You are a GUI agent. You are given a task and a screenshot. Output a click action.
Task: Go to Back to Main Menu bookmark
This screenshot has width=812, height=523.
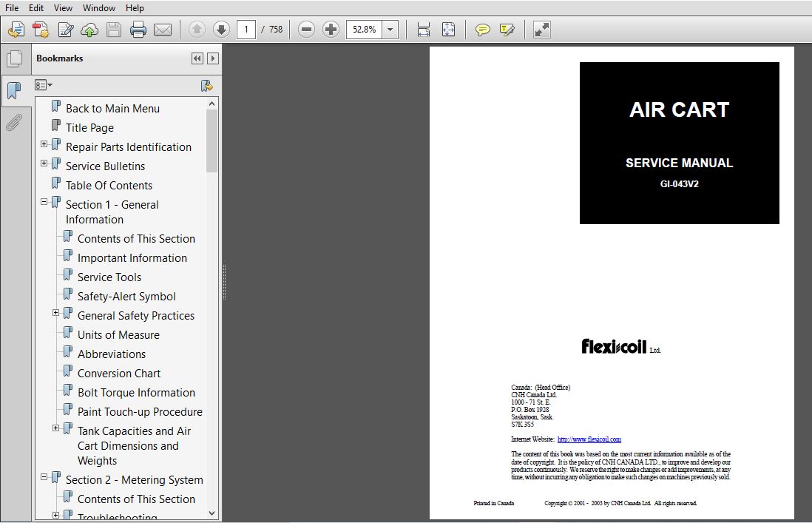click(112, 109)
